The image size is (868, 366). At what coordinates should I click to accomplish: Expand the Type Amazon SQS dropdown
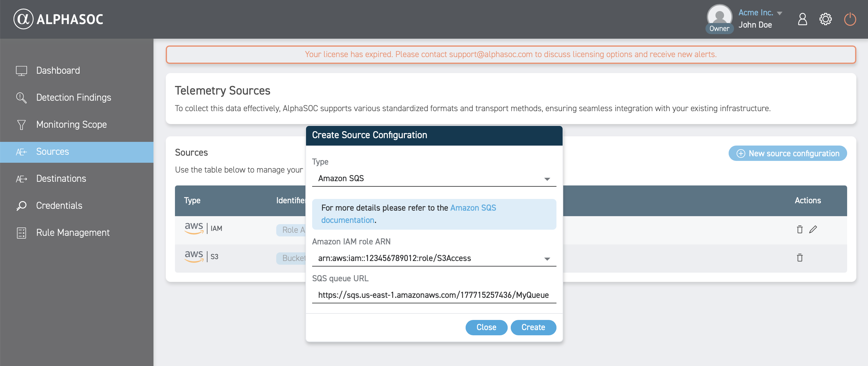pos(433,178)
